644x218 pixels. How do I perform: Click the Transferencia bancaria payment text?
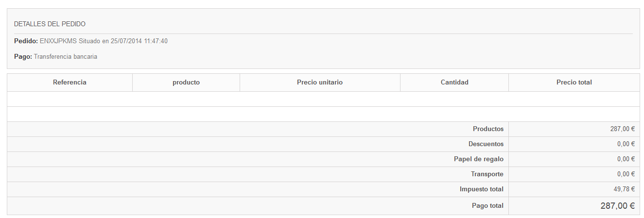(x=66, y=57)
